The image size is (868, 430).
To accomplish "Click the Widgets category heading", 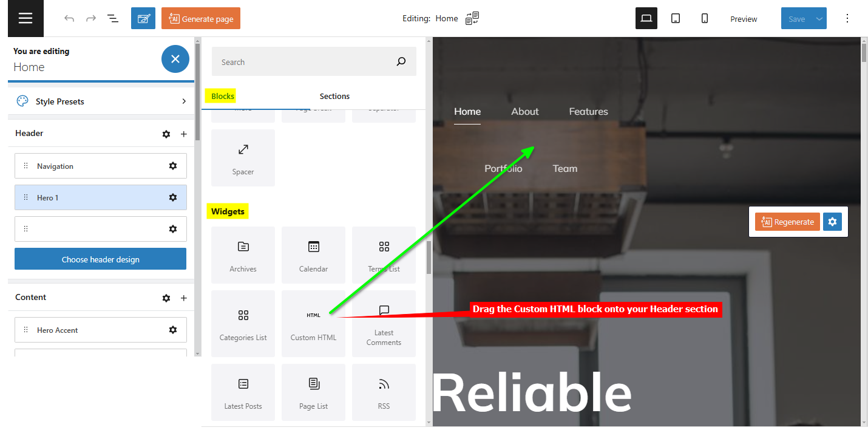I will point(228,211).
